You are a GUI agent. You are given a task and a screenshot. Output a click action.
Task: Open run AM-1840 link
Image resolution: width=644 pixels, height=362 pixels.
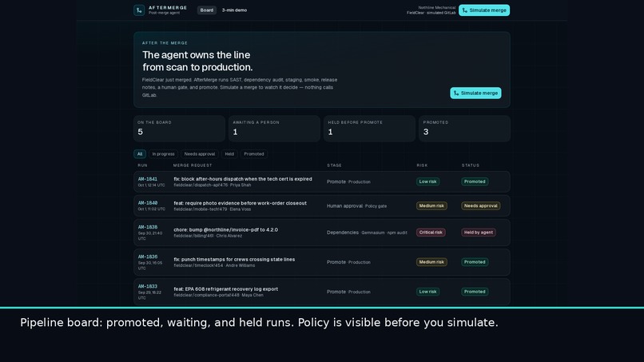148,203
